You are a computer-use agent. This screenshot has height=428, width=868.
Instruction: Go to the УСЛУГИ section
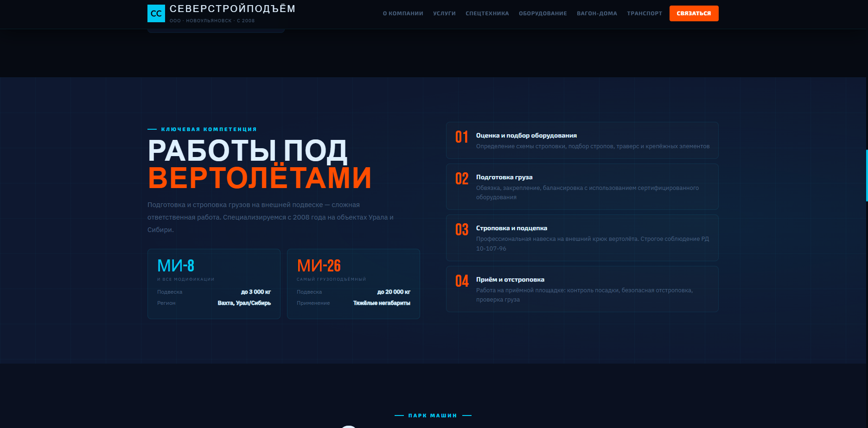point(444,13)
